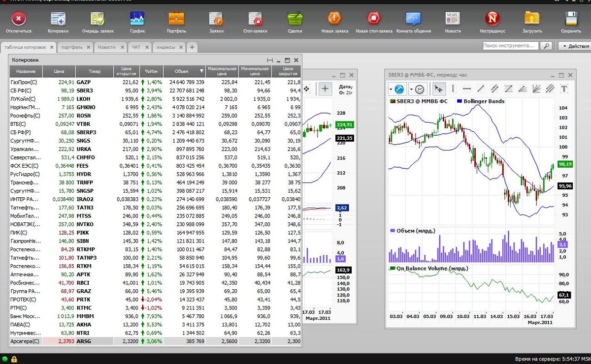
Task: Select the Gann fan tool in SBER3 chart
Action: (x=536, y=89)
